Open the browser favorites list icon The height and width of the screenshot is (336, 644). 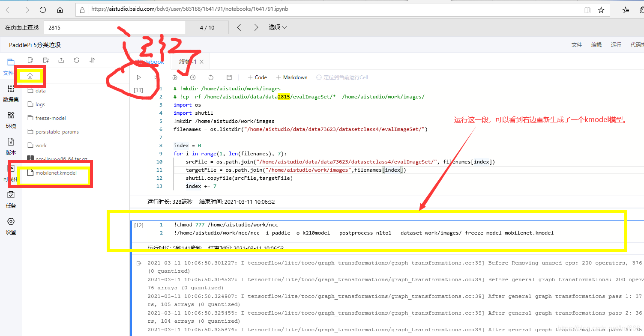[626, 10]
